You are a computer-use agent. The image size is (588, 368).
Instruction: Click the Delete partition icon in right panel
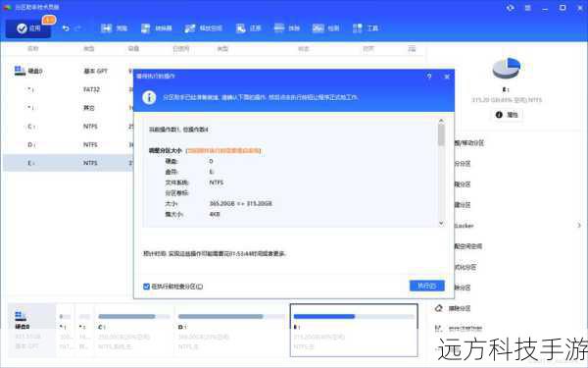[439, 308]
